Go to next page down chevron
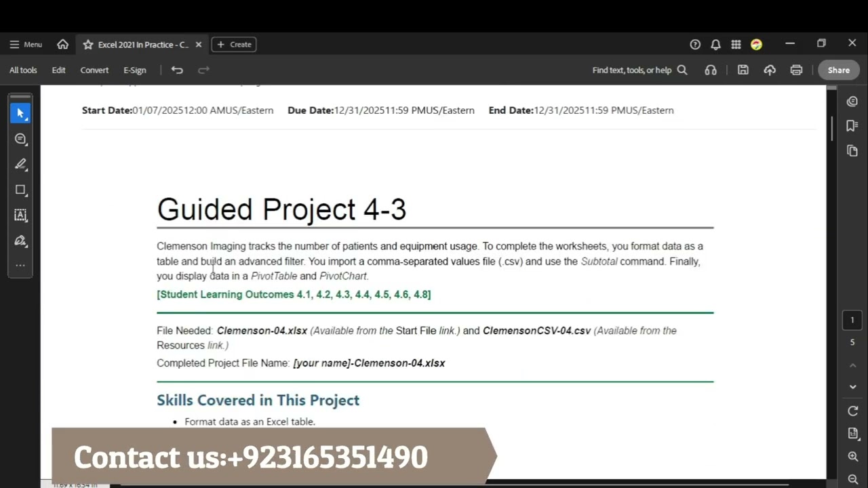868x488 pixels. 853,387
